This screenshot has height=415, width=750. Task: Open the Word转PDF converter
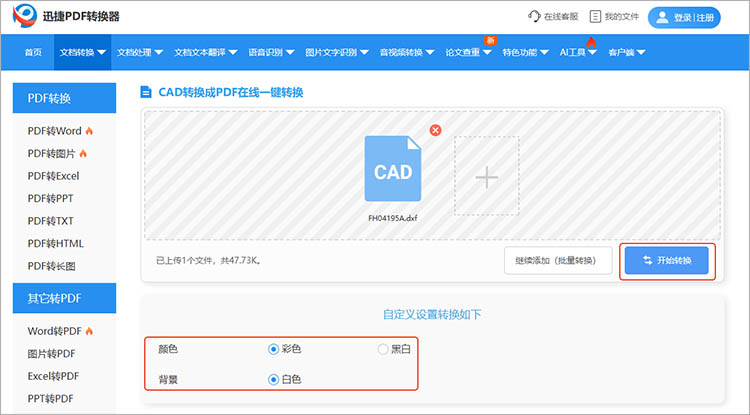55,331
